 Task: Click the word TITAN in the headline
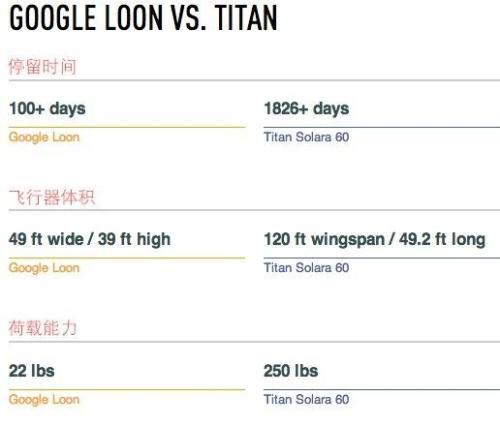[x=246, y=18]
